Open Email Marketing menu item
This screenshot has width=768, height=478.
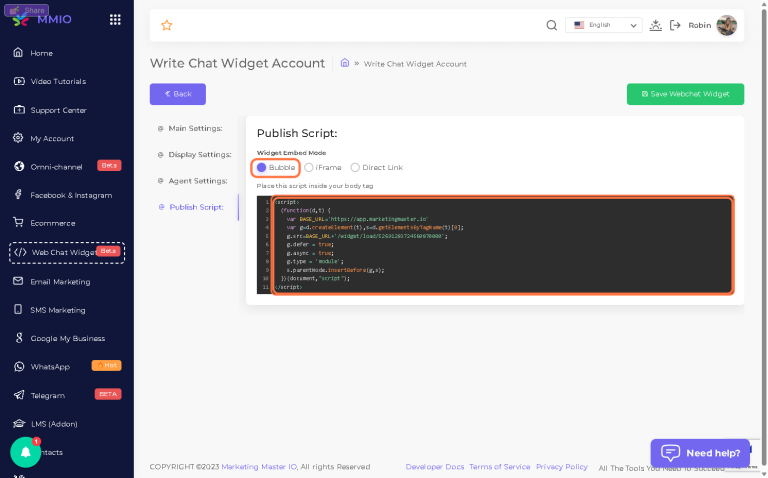(x=60, y=282)
